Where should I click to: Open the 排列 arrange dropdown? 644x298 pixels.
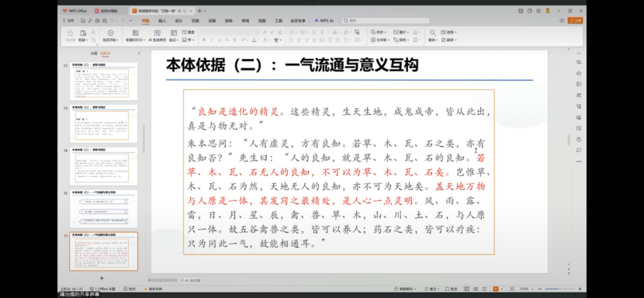tap(401, 40)
